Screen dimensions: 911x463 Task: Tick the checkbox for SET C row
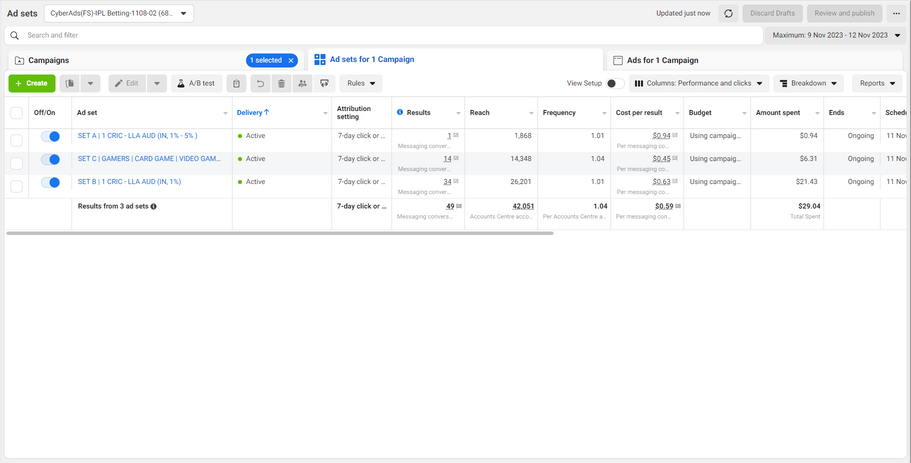(16, 159)
